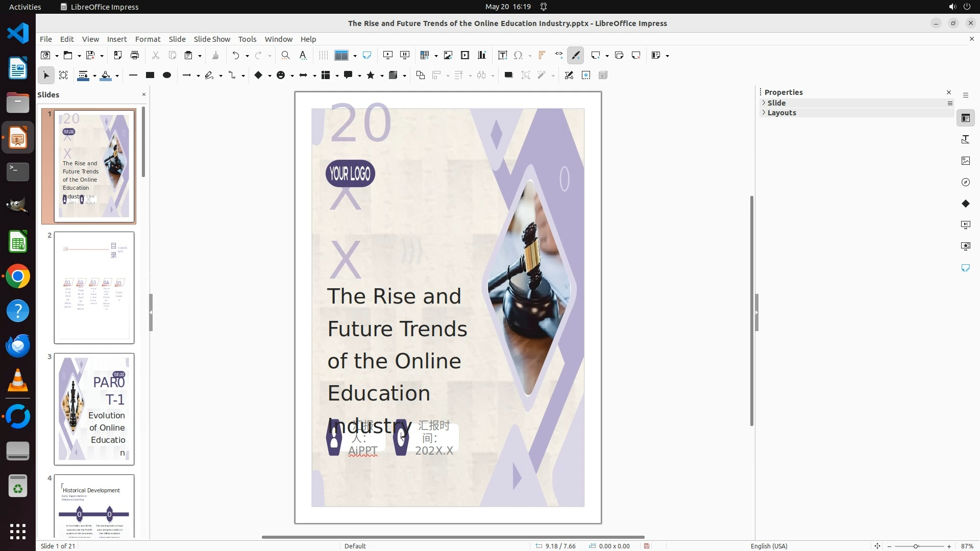
Task: Adjust the zoom slider in status bar
Action: click(x=916, y=546)
